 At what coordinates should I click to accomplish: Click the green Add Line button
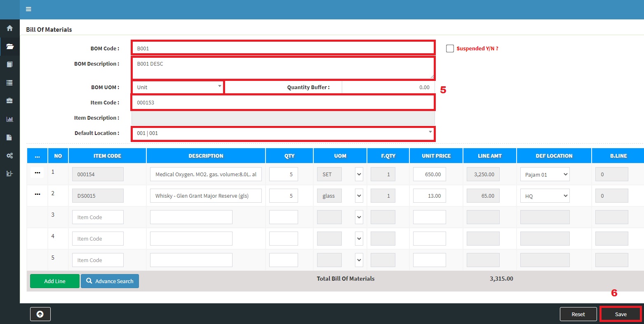click(54, 281)
